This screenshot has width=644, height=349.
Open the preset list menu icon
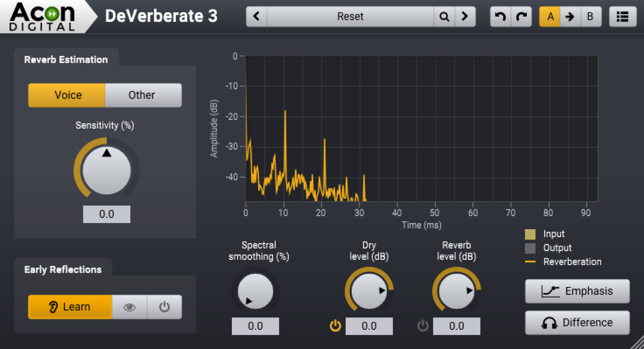(623, 17)
